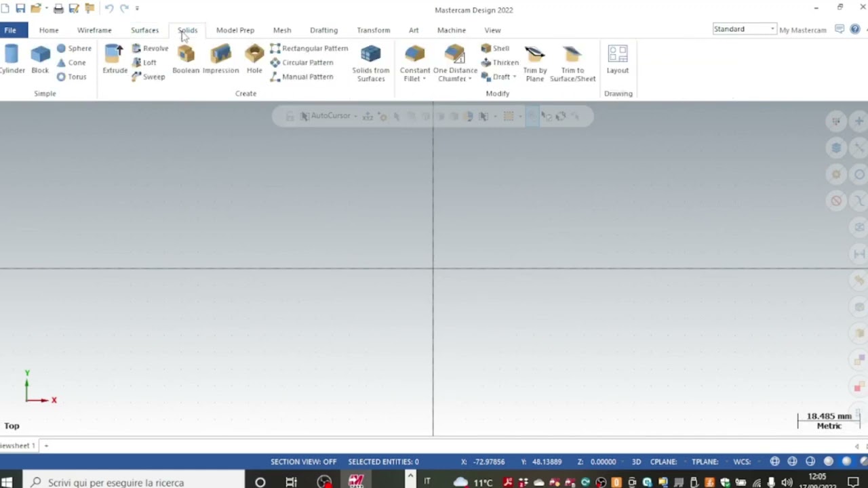Expand the Constant Fillet dropdown arrow
This screenshot has height=488, width=868.
click(424, 79)
